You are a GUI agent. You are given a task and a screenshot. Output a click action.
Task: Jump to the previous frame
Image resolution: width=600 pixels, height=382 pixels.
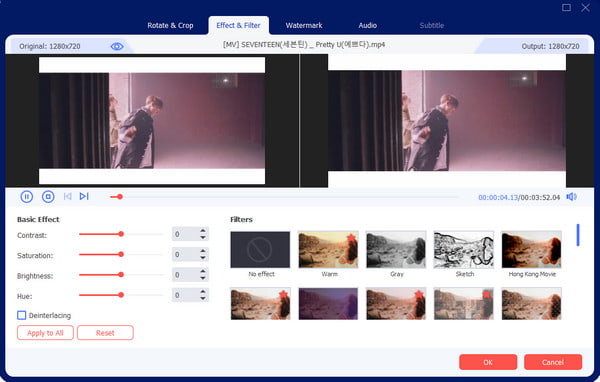pos(67,196)
